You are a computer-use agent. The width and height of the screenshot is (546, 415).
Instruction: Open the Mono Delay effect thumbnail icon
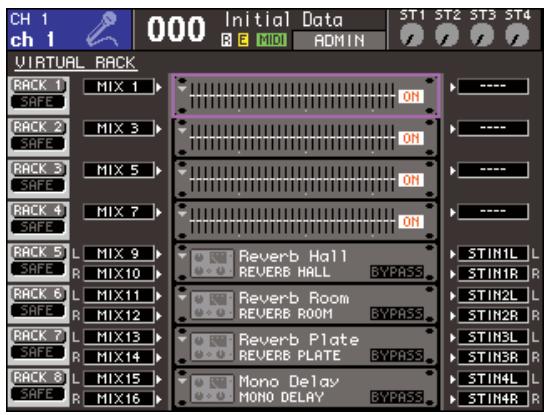212,388
